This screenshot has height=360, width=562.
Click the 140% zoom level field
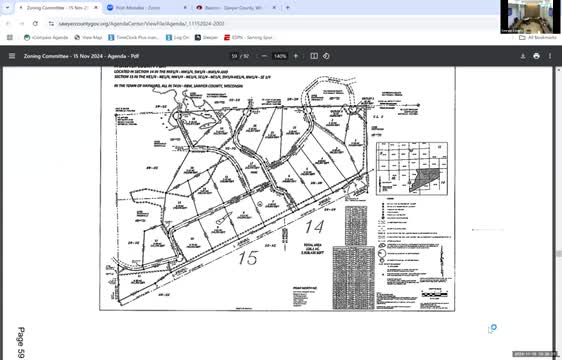point(280,56)
